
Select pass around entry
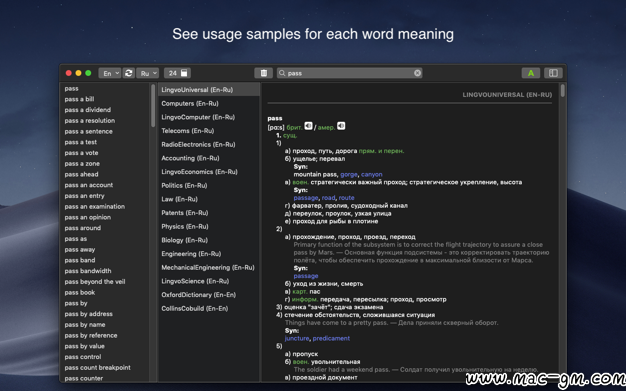[83, 228]
